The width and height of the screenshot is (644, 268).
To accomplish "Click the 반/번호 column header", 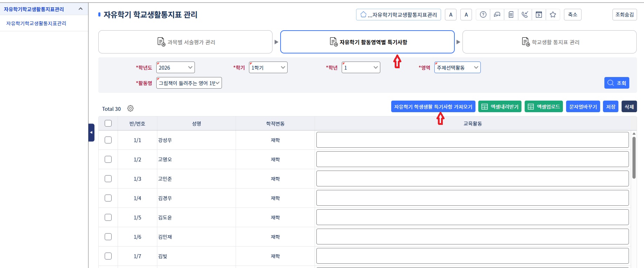I will point(137,123).
